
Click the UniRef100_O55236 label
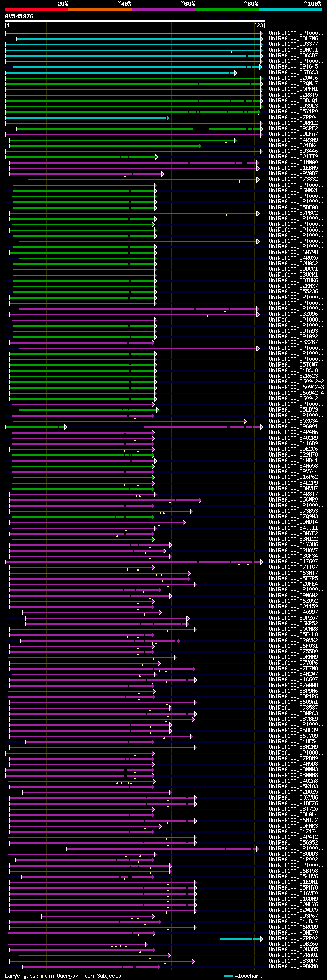click(293, 292)
